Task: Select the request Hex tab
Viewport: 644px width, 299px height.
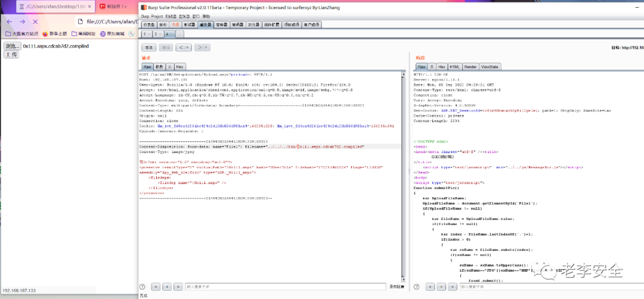Action: pos(179,67)
